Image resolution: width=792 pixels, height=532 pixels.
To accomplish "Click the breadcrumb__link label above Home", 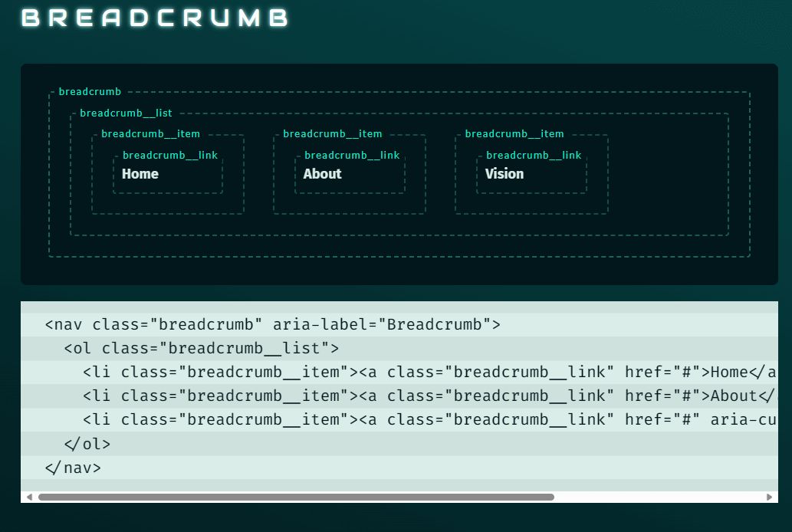I will tap(170, 156).
